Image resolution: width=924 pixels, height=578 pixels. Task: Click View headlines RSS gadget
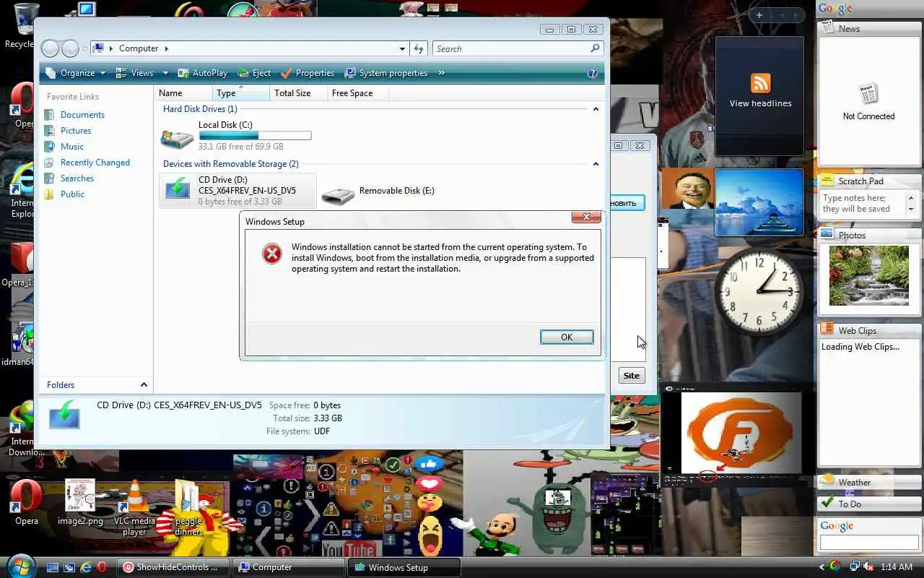pos(760,90)
